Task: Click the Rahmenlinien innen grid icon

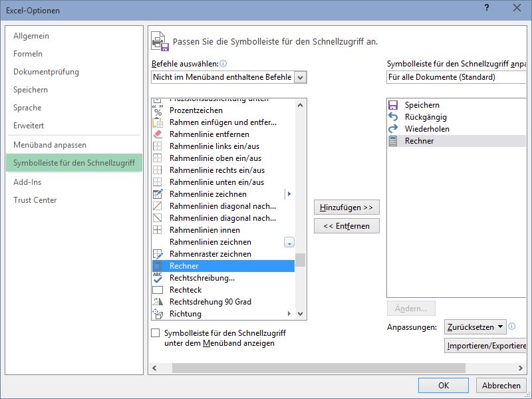Action: tap(158, 229)
